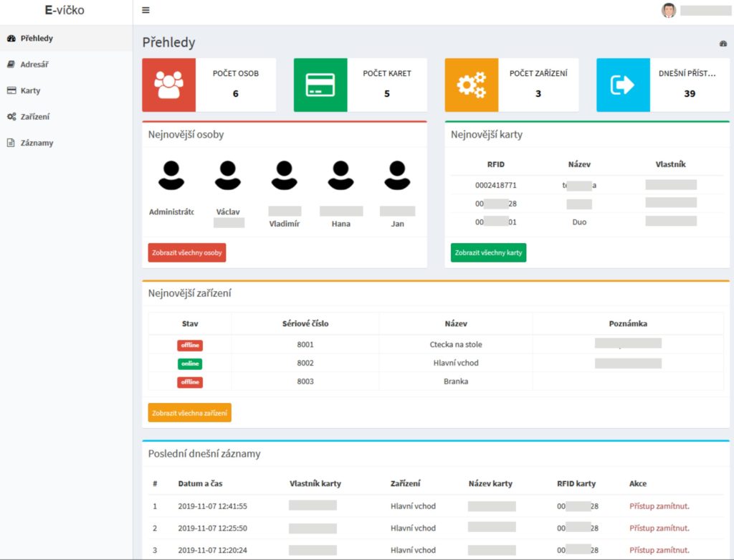Click the blue sign-in arrow icon tile
The image size is (734, 560).
(623, 85)
